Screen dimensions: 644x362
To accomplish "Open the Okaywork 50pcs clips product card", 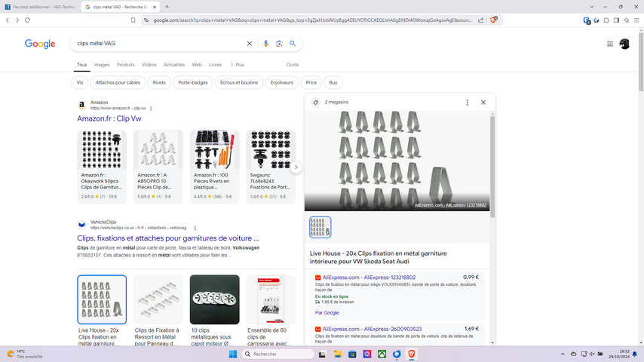I will (102, 167).
